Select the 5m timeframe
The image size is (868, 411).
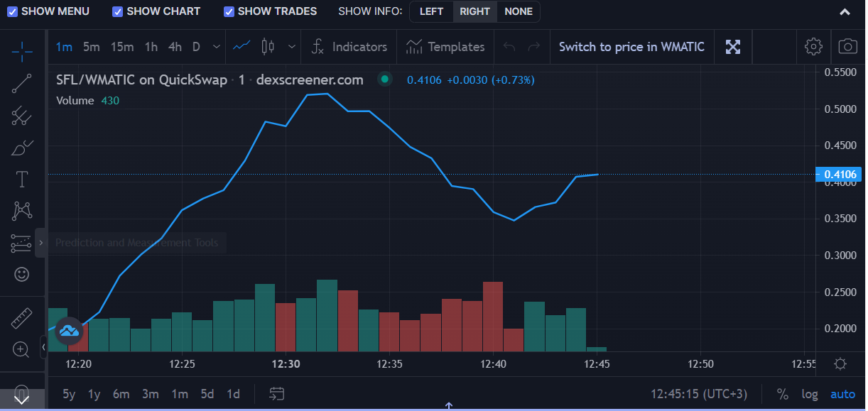click(x=91, y=47)
